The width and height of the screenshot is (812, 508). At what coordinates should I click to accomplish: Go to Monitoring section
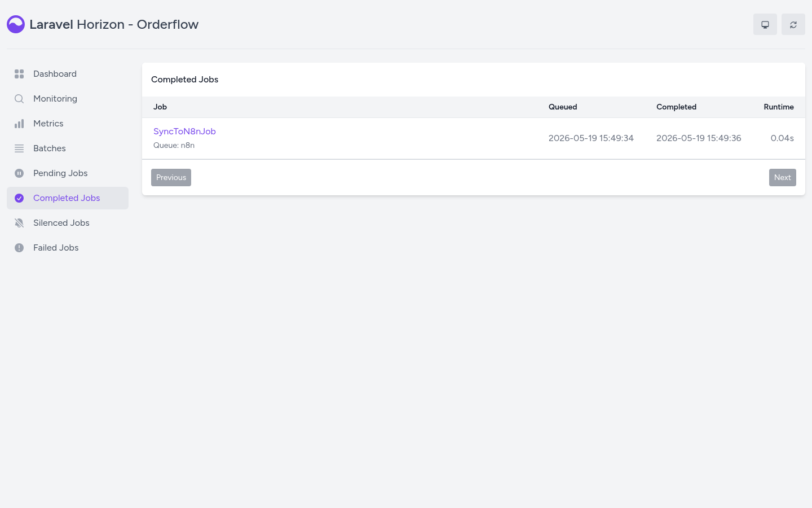pyautogui.click(x=68, y=99)
